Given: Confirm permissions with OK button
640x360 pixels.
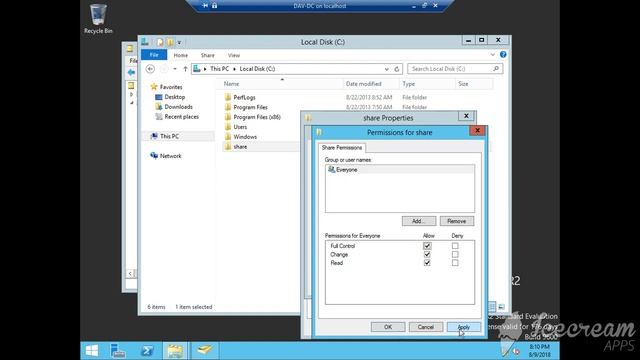Looking at the screenshot, I should [x=388, y=327].
